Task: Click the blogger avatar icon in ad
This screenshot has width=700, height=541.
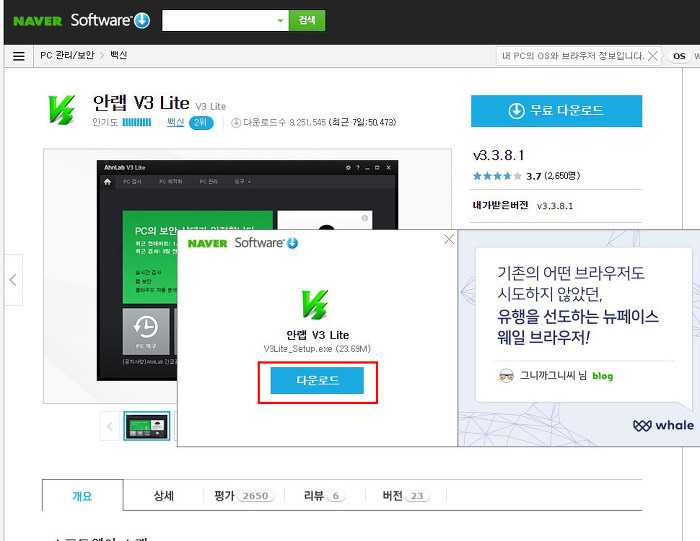Action: pyautogui.click(x=506, y=376)
